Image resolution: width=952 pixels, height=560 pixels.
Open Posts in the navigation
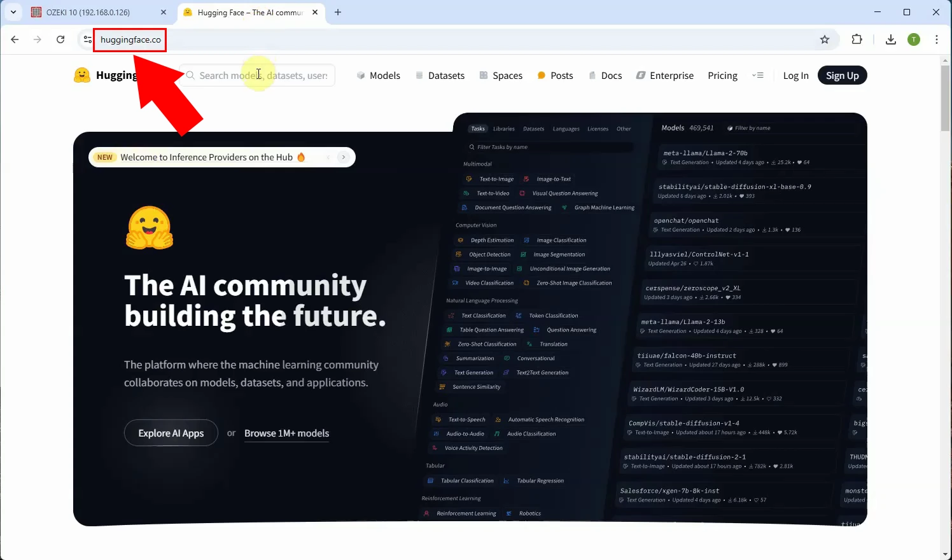click(555, 75)
